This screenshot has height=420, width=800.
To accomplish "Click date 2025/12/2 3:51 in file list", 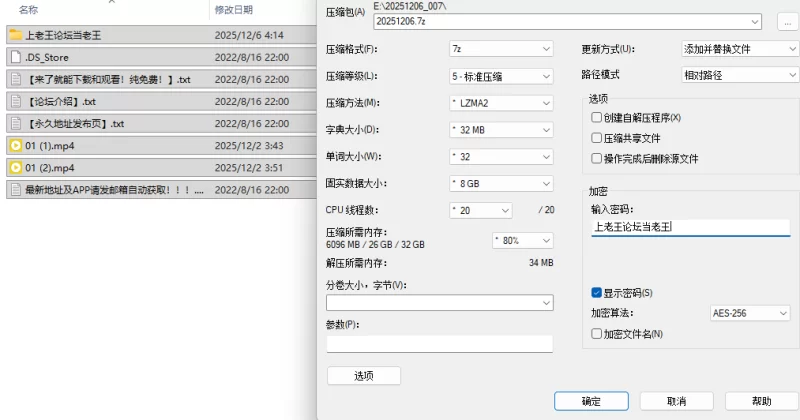I will tap(249, 167).
